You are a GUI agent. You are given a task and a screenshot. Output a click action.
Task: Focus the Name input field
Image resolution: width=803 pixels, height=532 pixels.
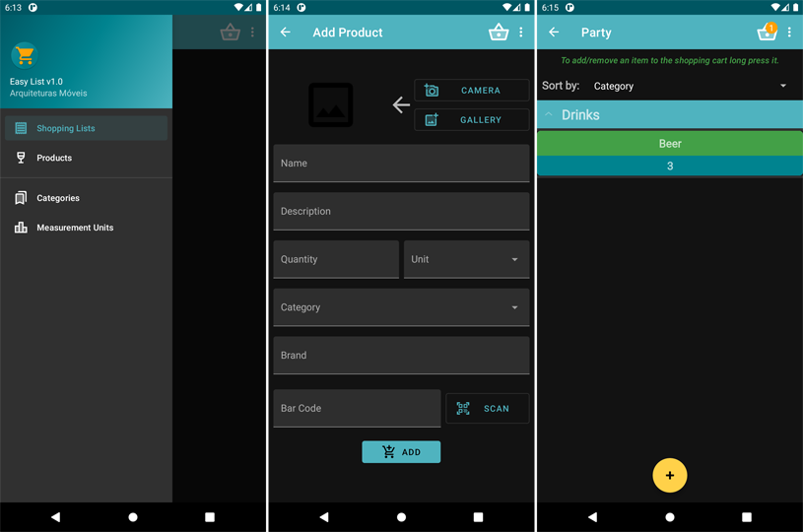(x=401, y=164)
